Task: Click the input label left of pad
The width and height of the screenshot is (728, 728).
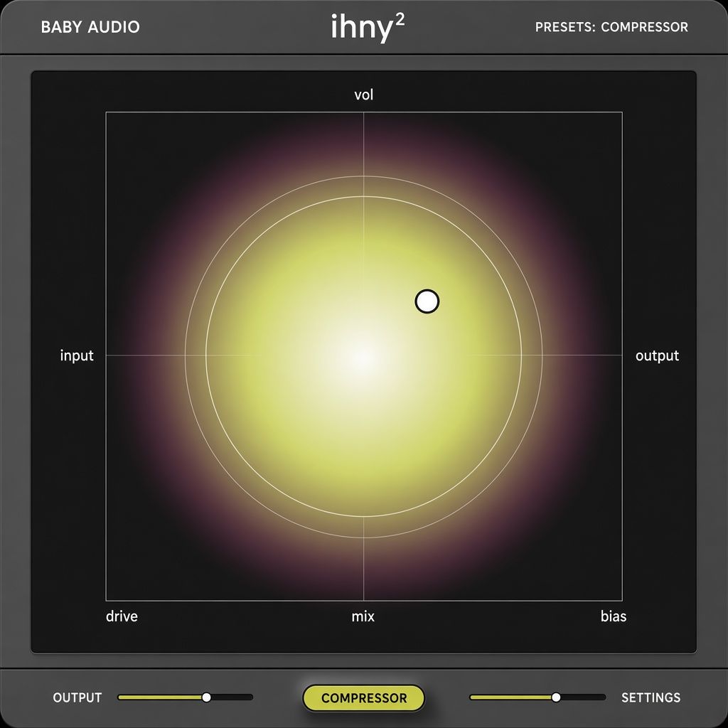Action: 77,355
